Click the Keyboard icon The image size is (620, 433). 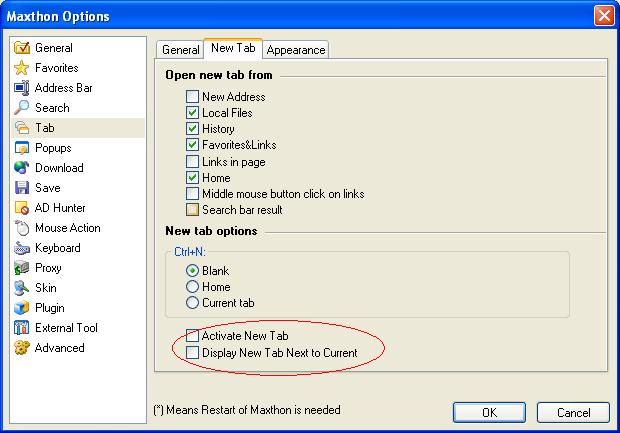point(22,248)
